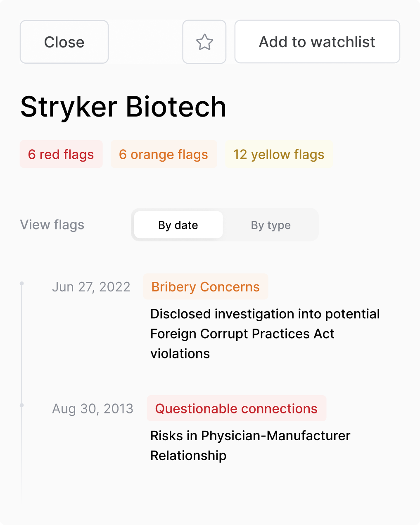Click the Jun 27, 2022 date label
The height and width of the screenshot is (525, 420).
[91, 286]
